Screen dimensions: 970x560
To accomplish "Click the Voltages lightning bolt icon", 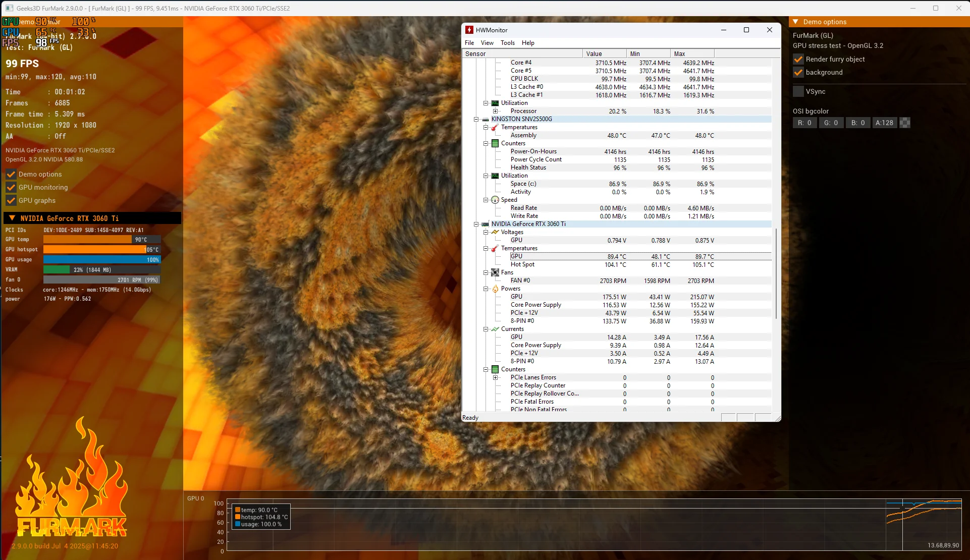I will (495, 232).
